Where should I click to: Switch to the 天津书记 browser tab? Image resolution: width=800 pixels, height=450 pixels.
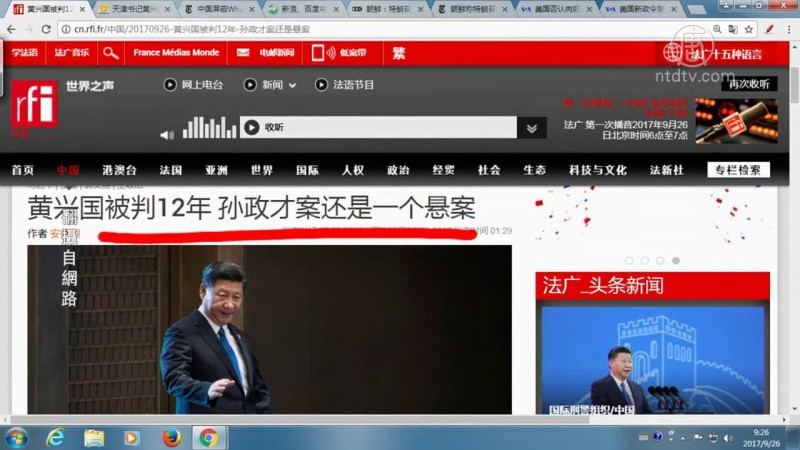[135, 9]
